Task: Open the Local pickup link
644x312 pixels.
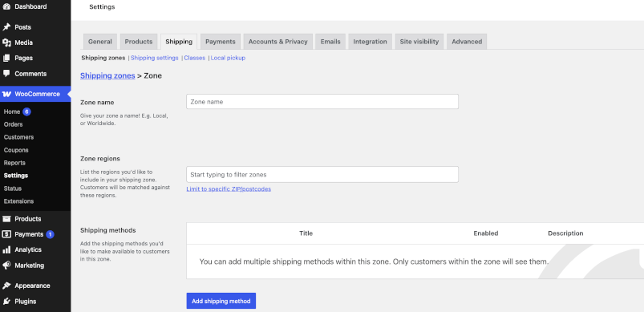Action: tap(228, 58)
